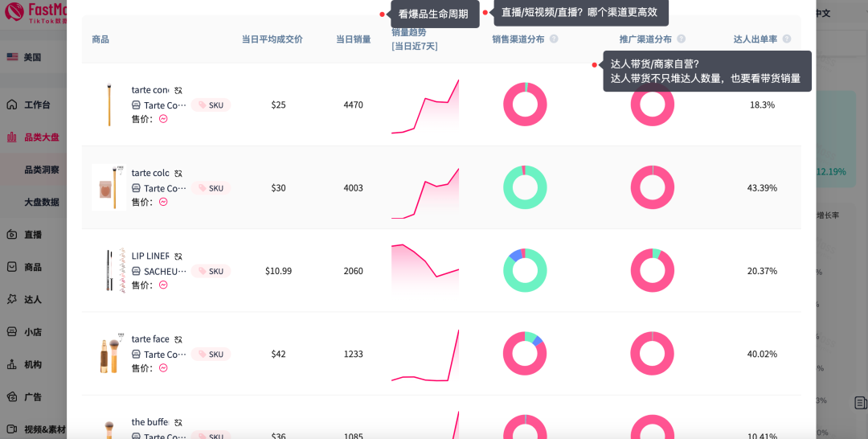Click declining sales trend sparkline in LIP LINER row
The width and height of the screenshot is (868, 439).
point(425,269)
